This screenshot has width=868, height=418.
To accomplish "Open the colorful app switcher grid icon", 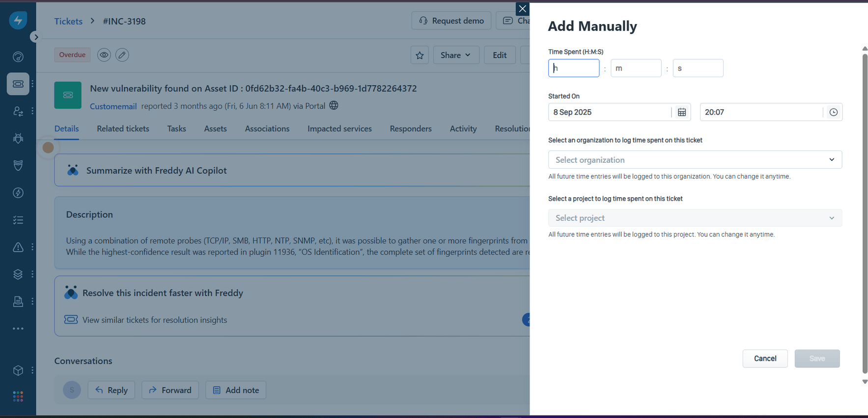I will [x=18, y=396].
